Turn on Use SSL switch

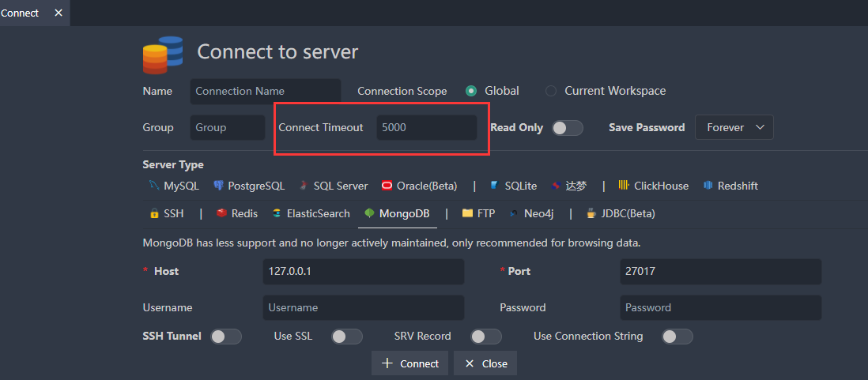[346, 336]
